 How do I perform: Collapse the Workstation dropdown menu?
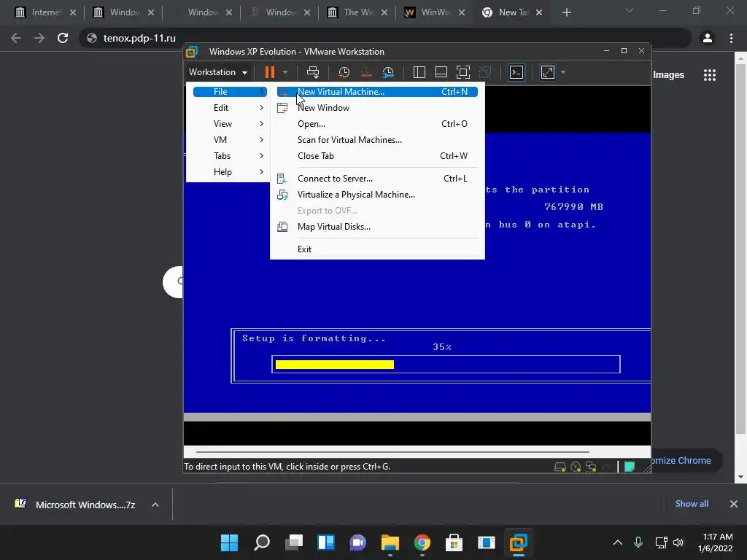(x=218, y=72)
